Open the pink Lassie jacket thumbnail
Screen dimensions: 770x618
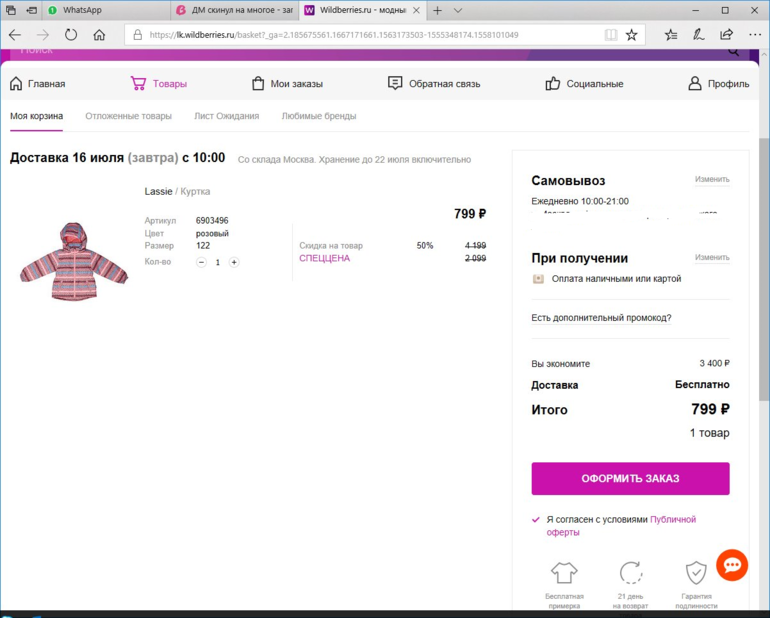[x=73, y=260]
